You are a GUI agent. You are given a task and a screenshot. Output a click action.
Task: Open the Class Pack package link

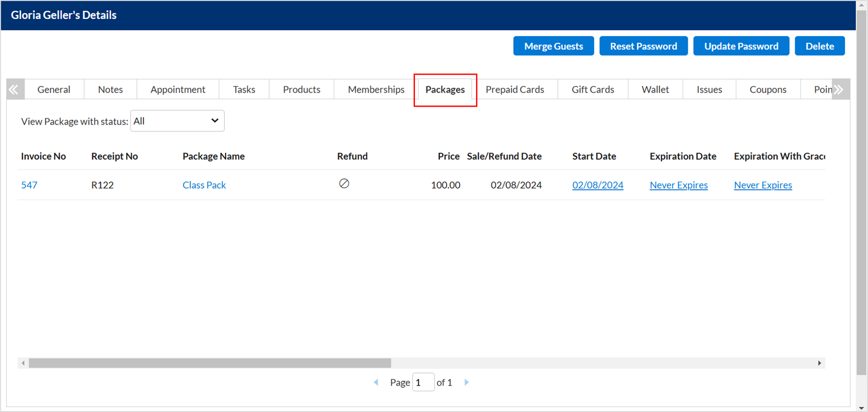pyautogui.click(x=204, y=185)
